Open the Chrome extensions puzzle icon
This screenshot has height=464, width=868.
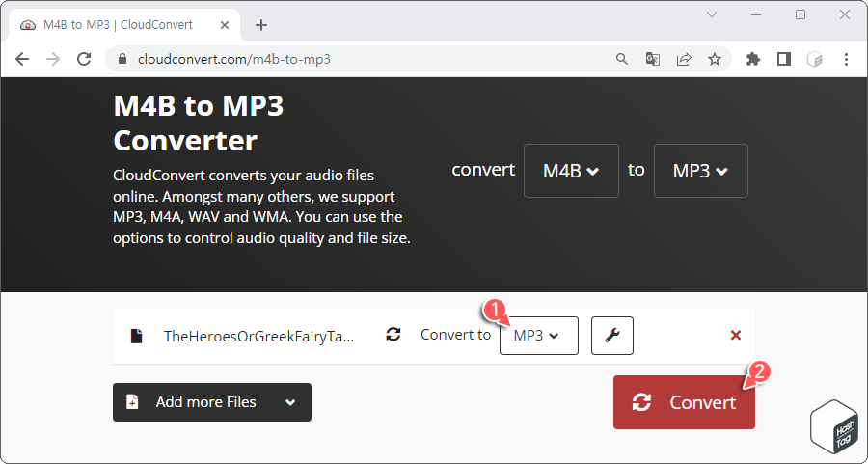coord(753,59)
